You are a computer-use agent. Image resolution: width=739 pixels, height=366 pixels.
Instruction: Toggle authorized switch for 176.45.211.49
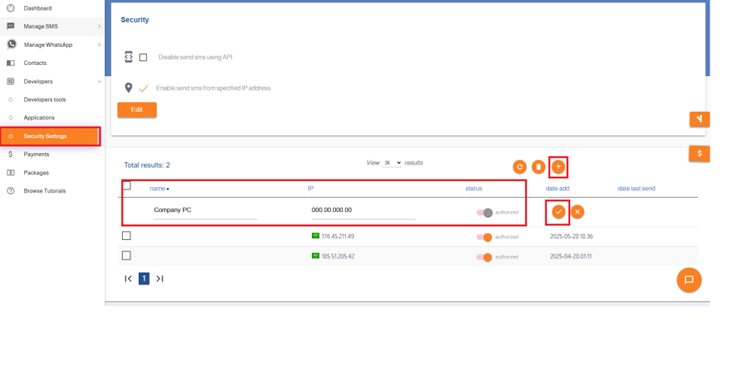[x=484, y=237]
